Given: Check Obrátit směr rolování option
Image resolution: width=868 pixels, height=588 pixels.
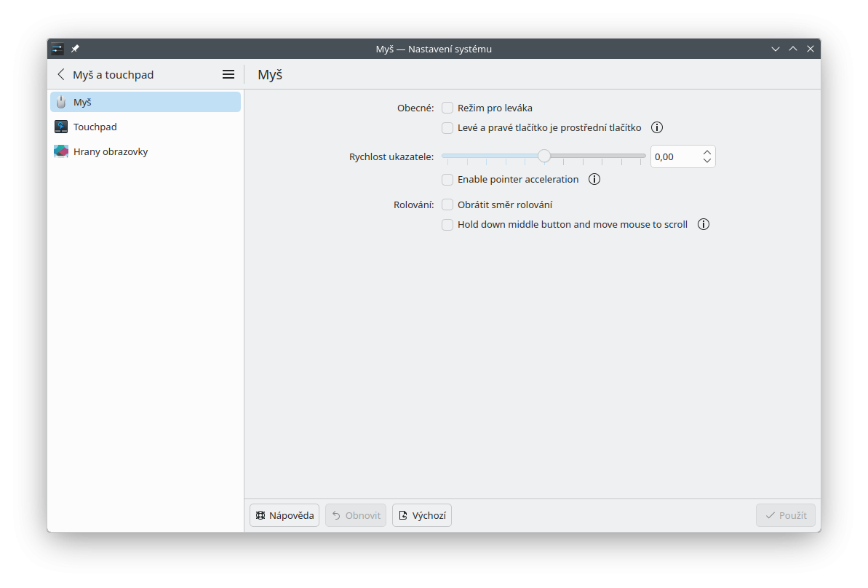Looking at the screenshot, I should point(447,205).
